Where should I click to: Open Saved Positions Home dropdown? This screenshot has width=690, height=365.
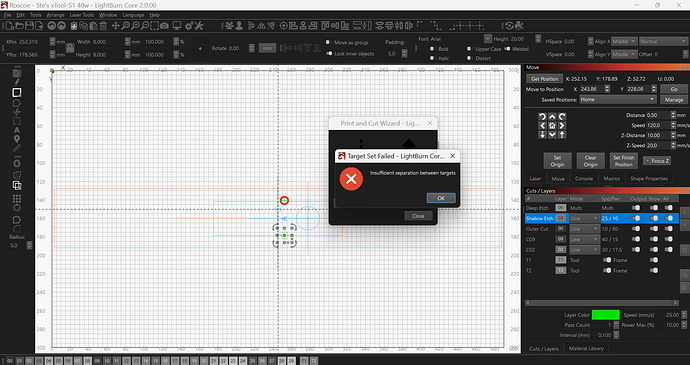(x=618, y=100)
